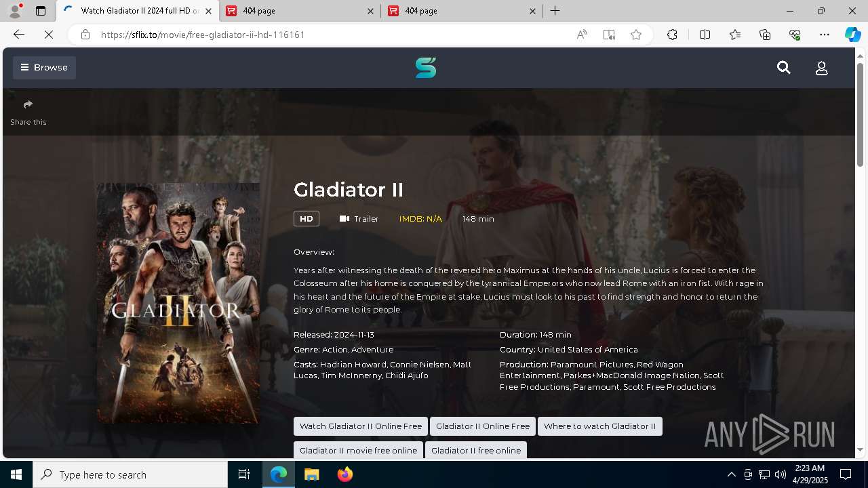Click Watch Gladiator II Online Free tag
868x488 pixels.
(x=361, y=426)
